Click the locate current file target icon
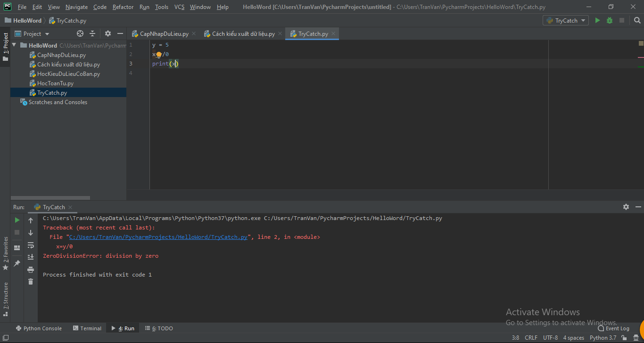 pyautogui.click(x=80, y=33)
